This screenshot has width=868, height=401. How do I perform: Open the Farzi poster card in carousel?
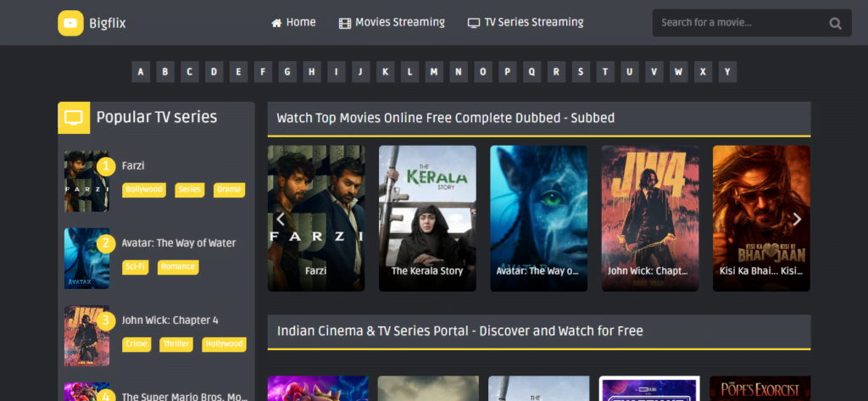[316, 218]
